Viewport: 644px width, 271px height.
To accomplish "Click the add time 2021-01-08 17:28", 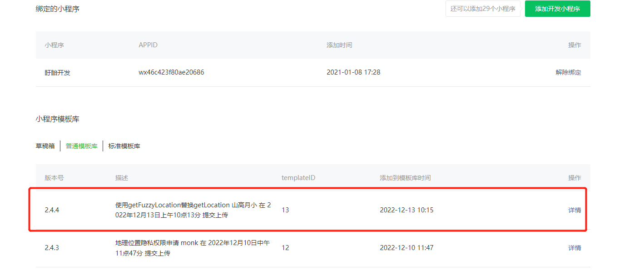I will pos(353,72).
